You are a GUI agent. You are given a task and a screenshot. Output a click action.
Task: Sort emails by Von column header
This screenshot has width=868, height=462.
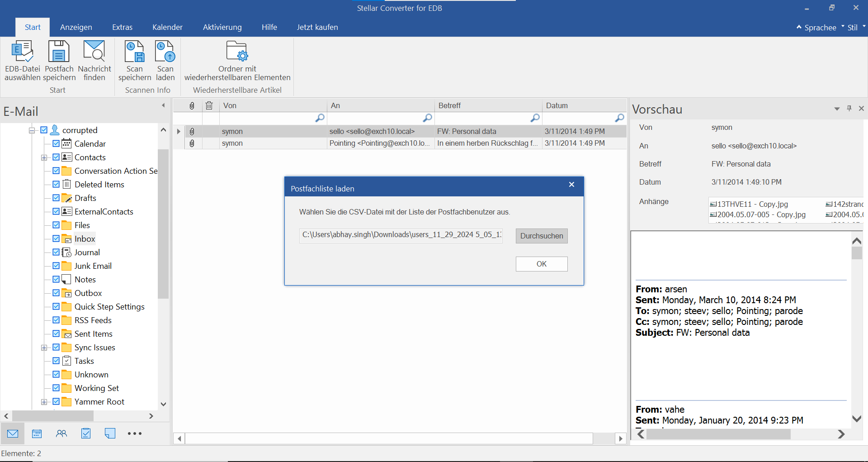(273, 105)
